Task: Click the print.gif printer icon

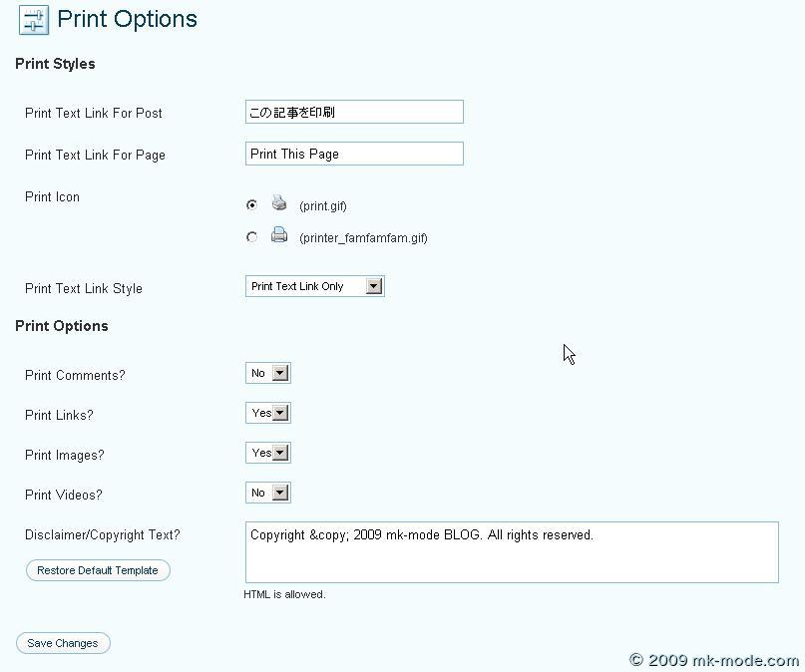Action: click(x=279, y=203)
